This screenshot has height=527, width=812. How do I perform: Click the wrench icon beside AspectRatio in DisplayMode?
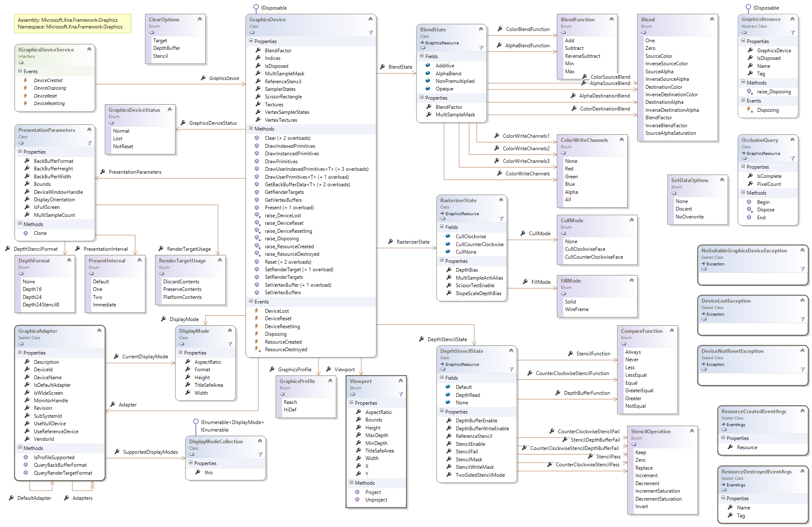point(188,362)
